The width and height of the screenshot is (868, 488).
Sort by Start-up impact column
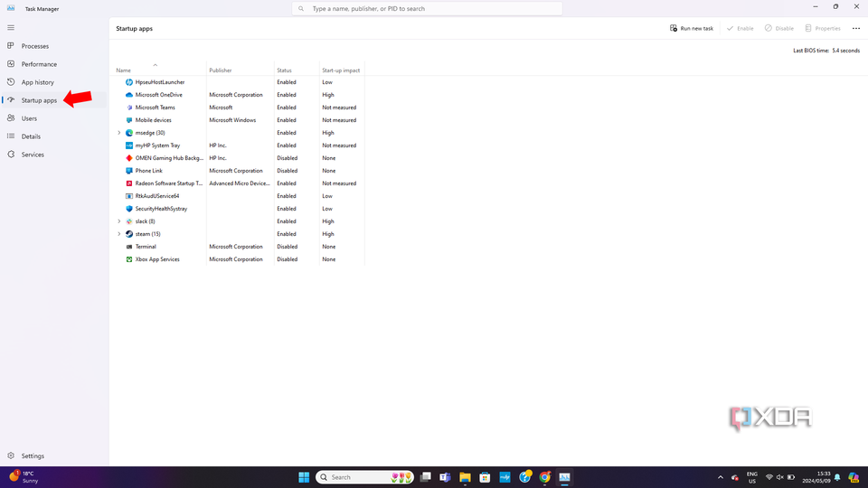point(341,70)
